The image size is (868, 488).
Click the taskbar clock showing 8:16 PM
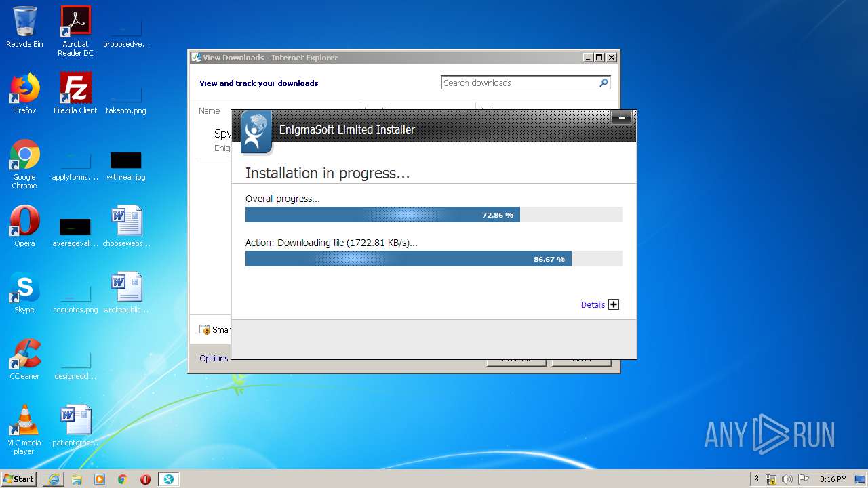(833, 479)
